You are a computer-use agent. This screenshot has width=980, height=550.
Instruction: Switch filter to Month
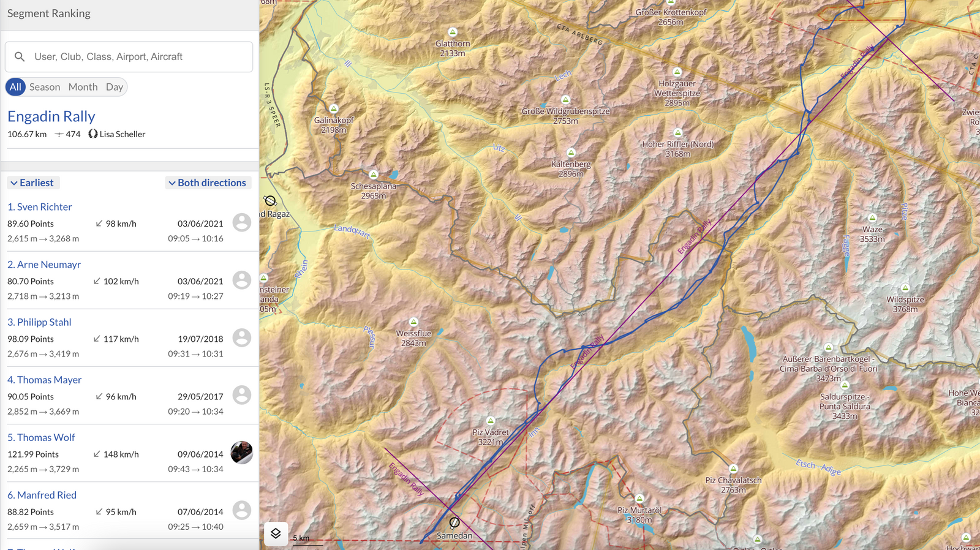(83, 87)
